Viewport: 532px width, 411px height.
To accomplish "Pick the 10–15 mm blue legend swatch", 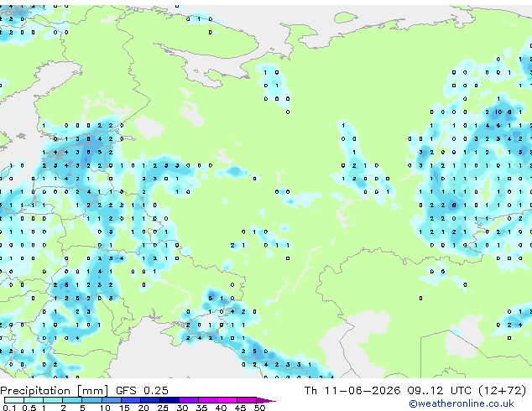I will point(111,400).
